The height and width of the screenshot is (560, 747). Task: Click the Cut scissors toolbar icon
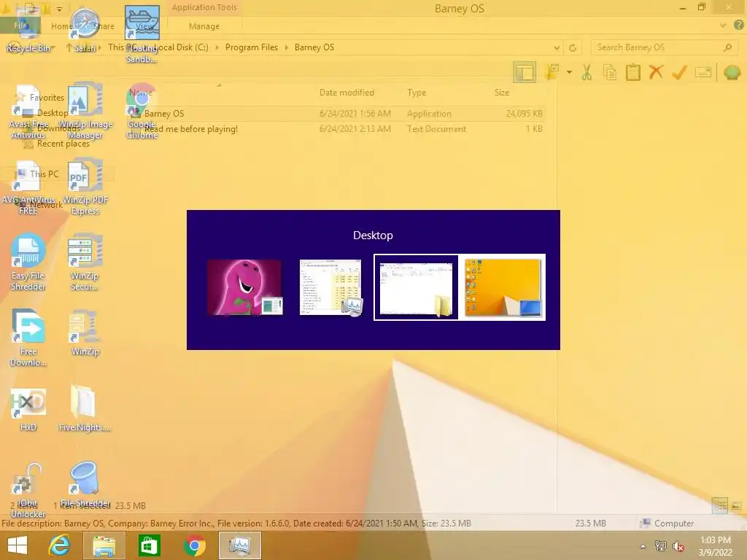point(587,72)
